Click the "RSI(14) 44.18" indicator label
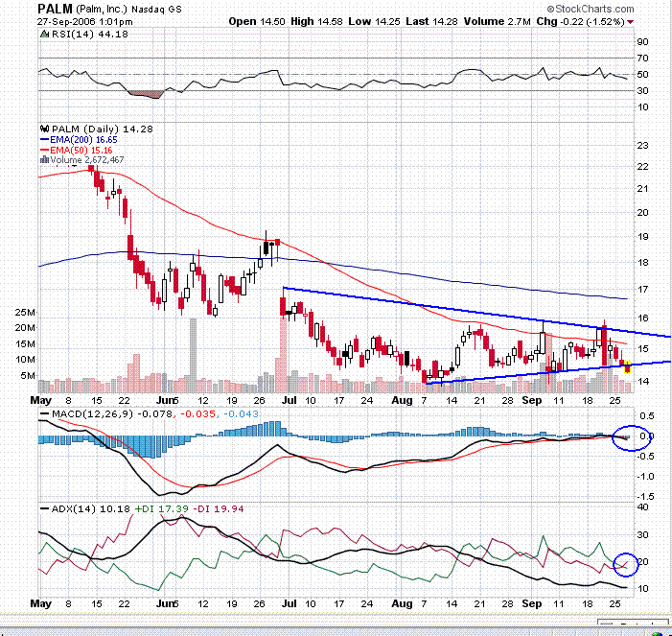The width and height of the screenshot is (672, 636). (89, 34)
